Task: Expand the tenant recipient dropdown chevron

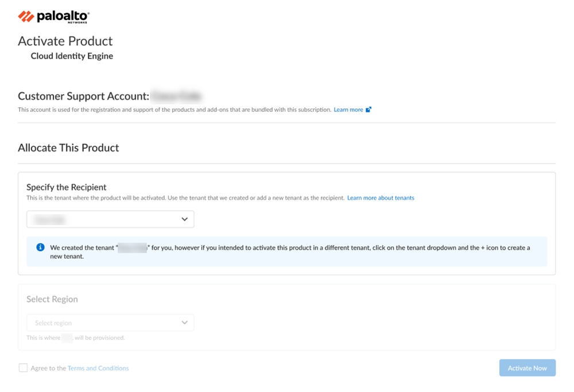Action: [184, 219]
